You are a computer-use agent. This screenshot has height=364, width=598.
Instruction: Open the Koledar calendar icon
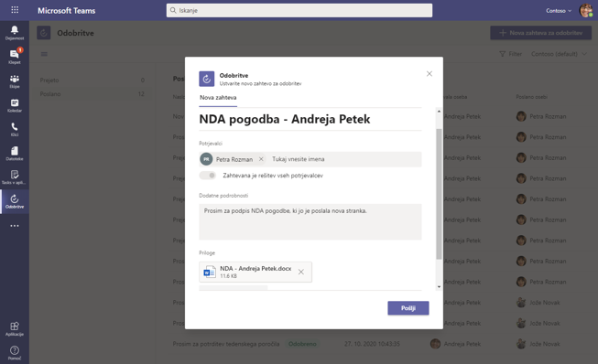click(15, 105)
